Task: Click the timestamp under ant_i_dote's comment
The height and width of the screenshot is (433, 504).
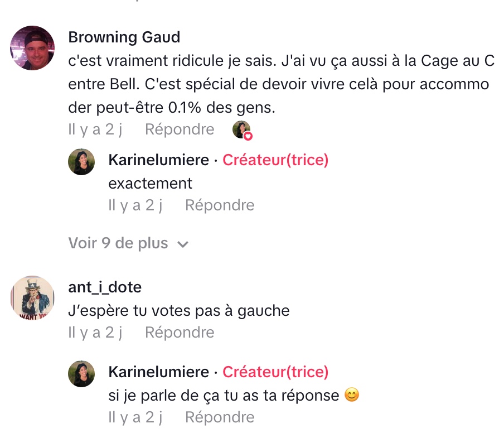Action: click(95, 333)
